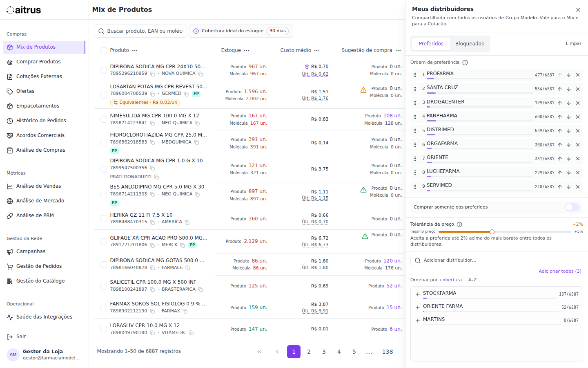Image resolution: width=588 pixels, height=368 pixels.
Task: Jump to last page 138
Action: [388, 352]
